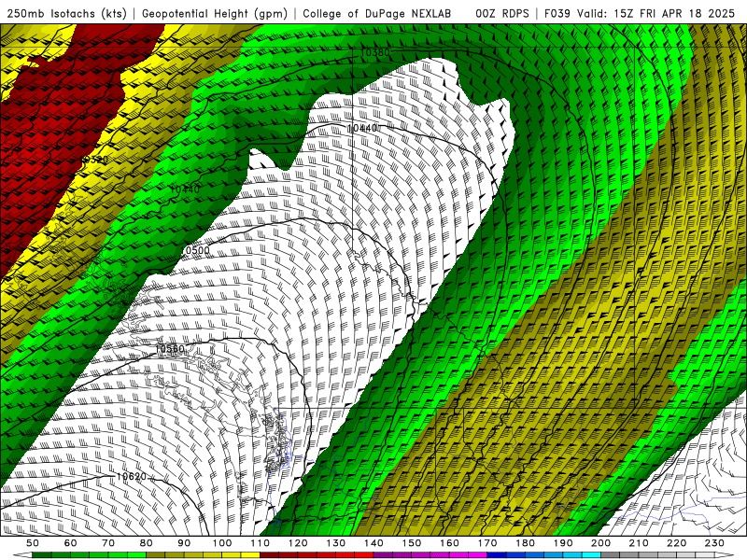The width and height of the screenshot is (747, 560).
Task: Click the 10380 height contour label
Action: [375, 52]
